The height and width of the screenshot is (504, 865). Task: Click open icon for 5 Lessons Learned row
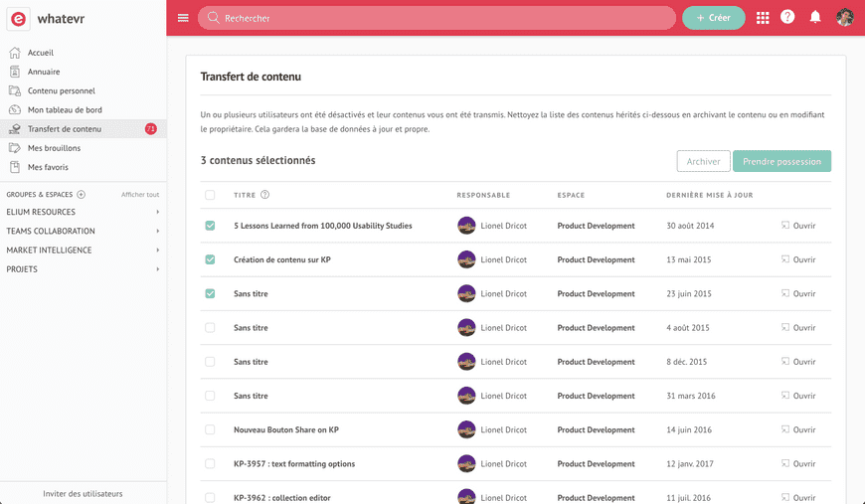pyautogui.click(x=785, y=225)
